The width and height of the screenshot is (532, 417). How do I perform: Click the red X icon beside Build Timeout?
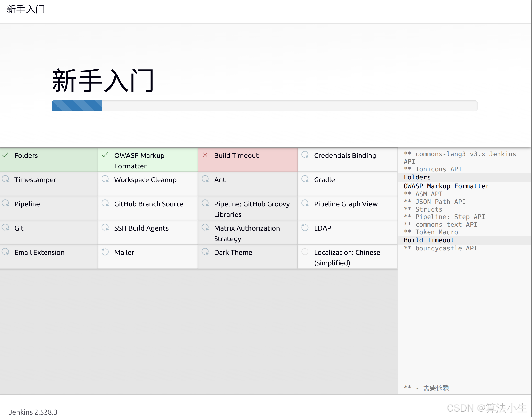tap(205, 155)
